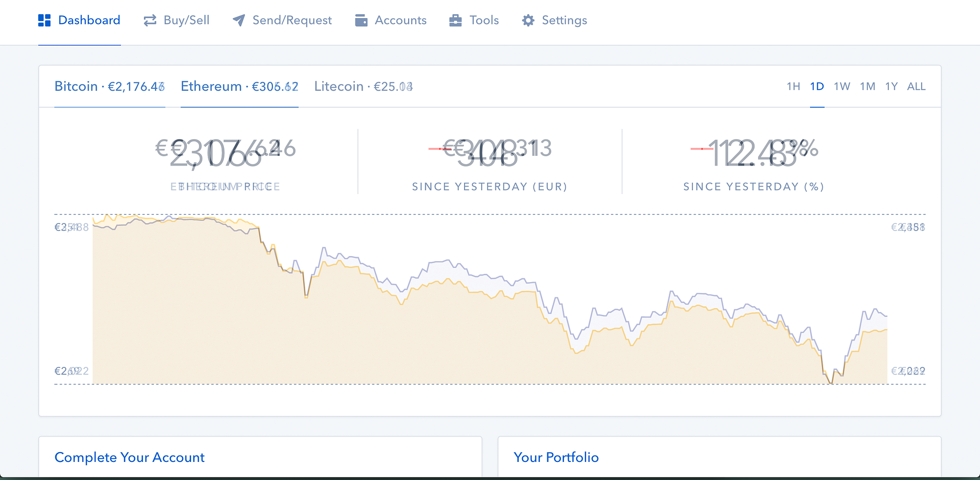Choose the ALL chart period
The width and height of the screenshot is (980, 480).
[916, 87]
